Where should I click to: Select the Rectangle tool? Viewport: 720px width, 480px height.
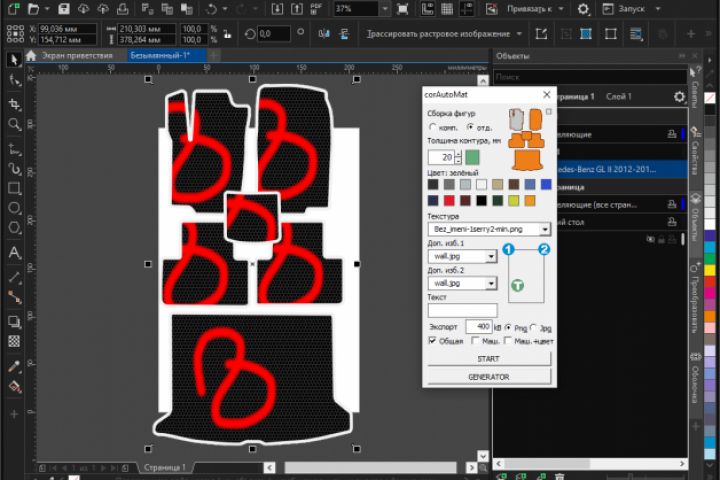14,188
